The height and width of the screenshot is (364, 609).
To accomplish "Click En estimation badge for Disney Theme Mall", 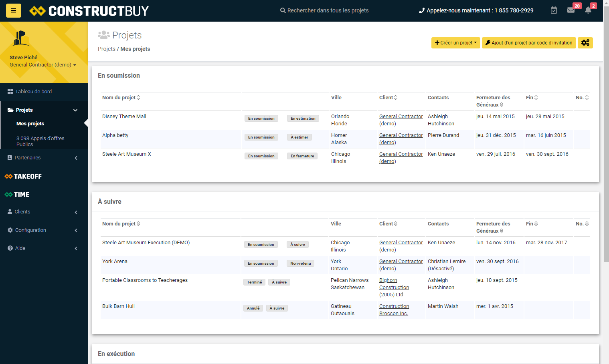I will (x=303, y=119).
